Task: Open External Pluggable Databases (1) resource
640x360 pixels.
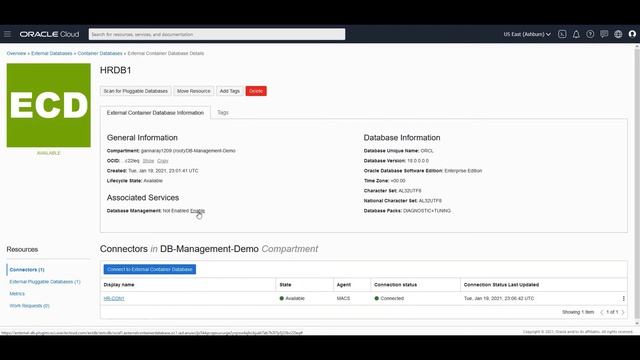Action: (45, 282)
